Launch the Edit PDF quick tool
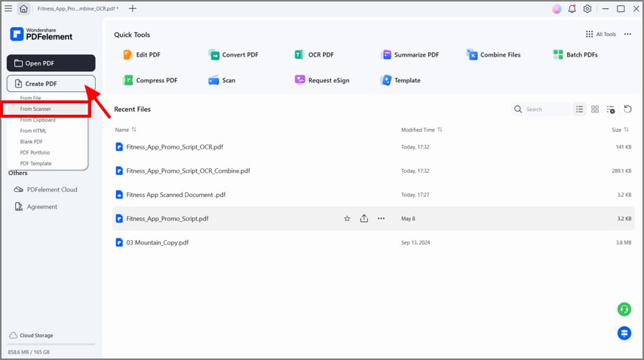644x360 pixels. (142, 54)
